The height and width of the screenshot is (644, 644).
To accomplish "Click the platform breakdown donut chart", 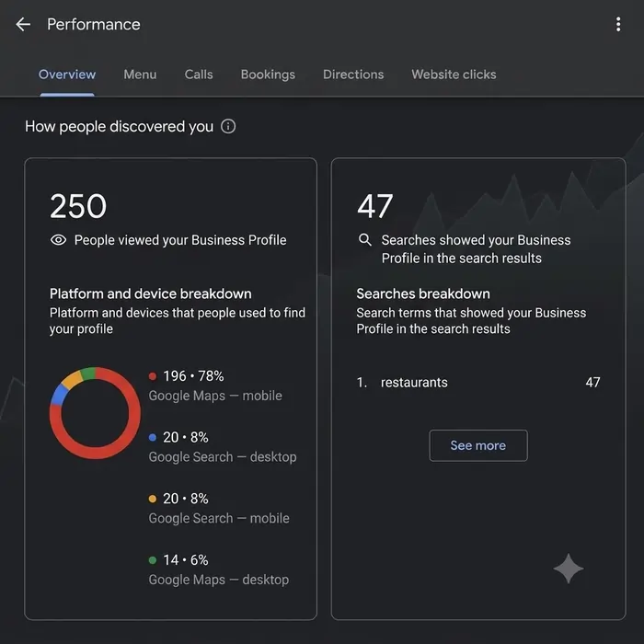I will coord(95,413).
